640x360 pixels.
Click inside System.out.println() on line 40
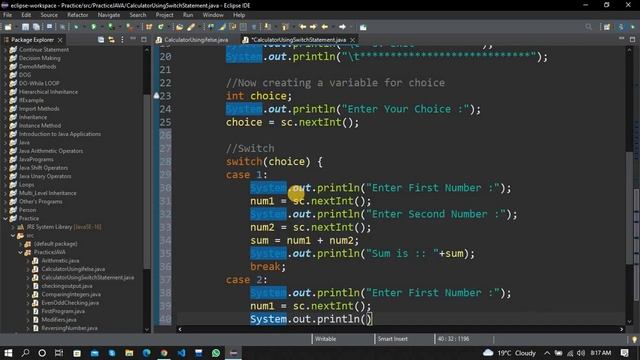click(x=369, y=319)
